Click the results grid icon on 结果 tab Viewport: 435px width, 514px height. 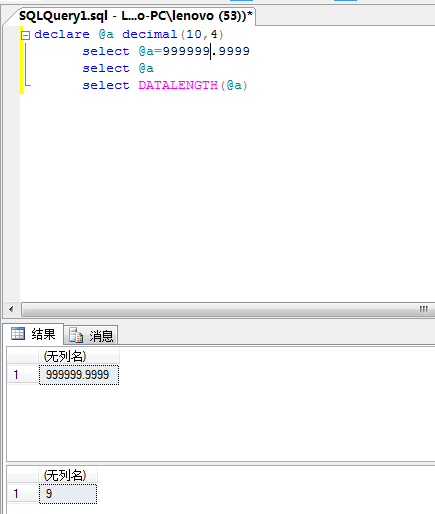(18, 333)
